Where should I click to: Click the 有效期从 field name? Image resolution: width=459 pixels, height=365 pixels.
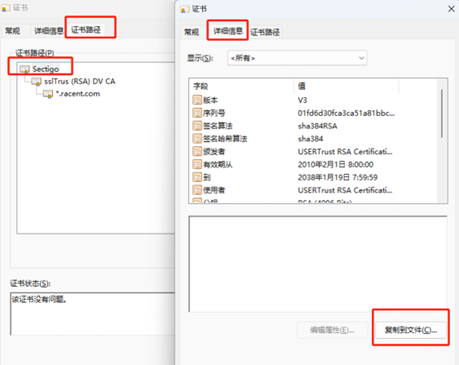[x=218, y=164]
